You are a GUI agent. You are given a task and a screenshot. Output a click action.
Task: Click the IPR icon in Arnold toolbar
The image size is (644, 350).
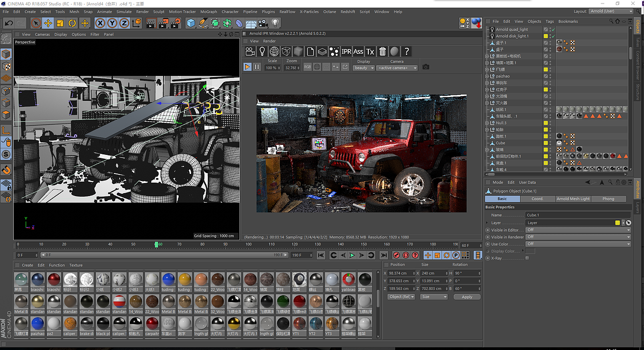coord(346,51)
